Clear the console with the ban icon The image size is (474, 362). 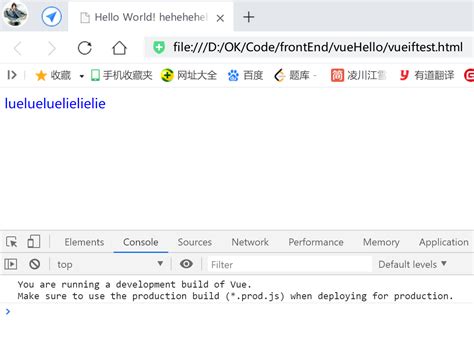point(35,264)
